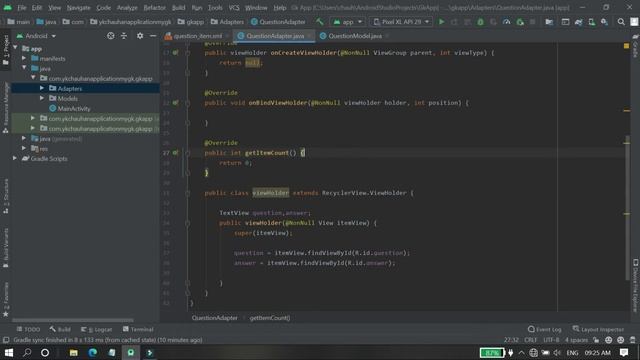Open the Layout Inspector
The height and width of the screenshot is (360, 640).
(x=598, y=329)
